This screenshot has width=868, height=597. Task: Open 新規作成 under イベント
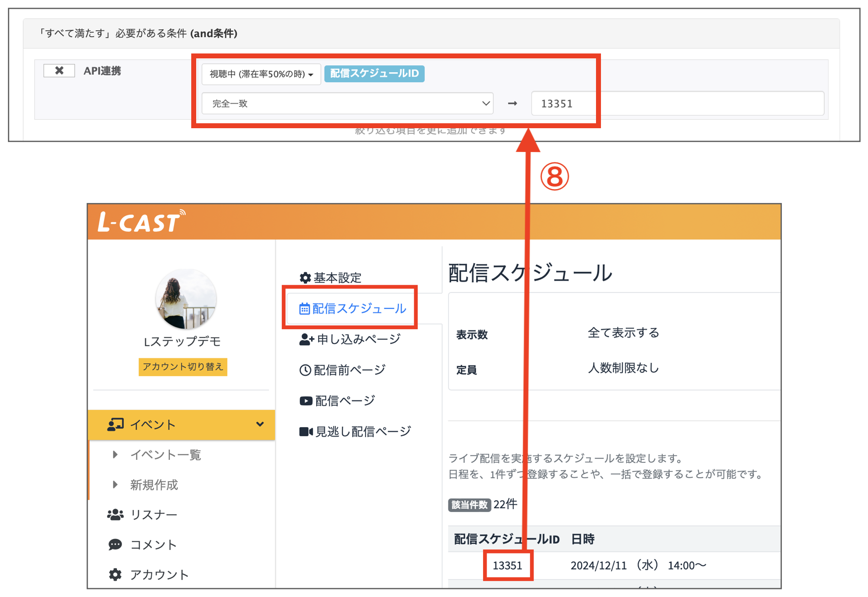pos(154,485)
